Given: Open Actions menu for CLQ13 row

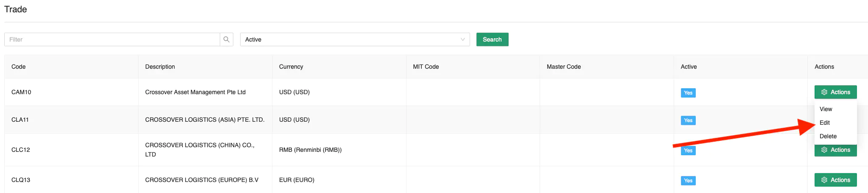Looking at the screenshot, I should [835, 180].
